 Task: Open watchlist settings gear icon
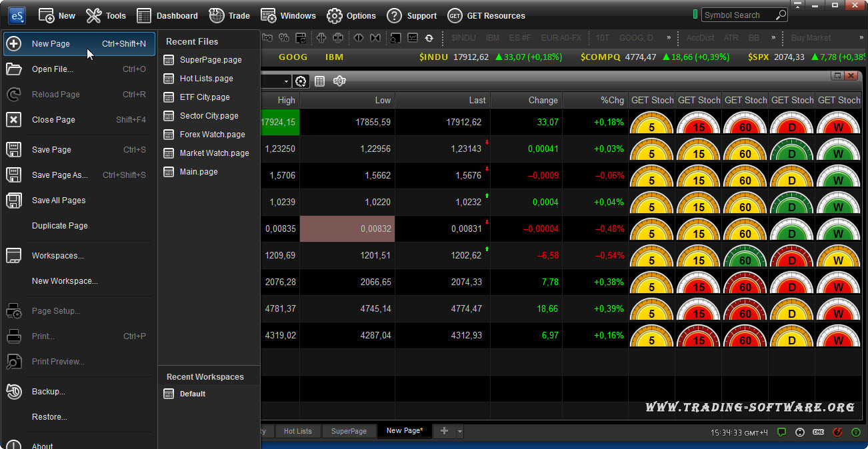[x=301, y=81]
